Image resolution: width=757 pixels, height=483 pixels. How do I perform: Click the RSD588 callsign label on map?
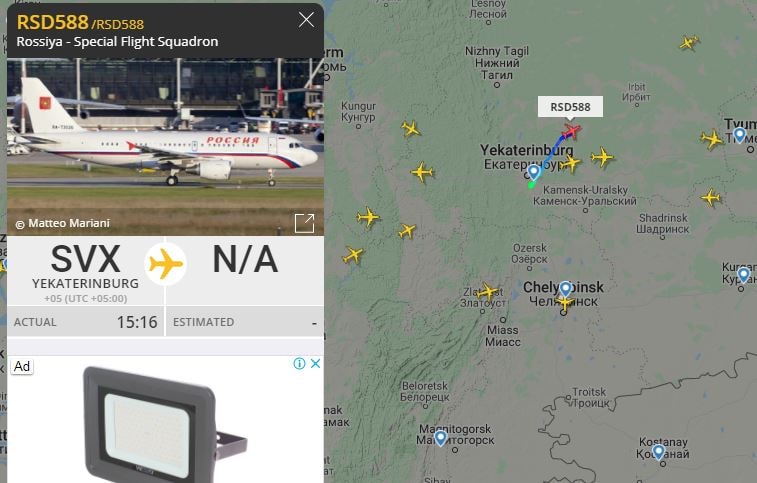point(570,107)
